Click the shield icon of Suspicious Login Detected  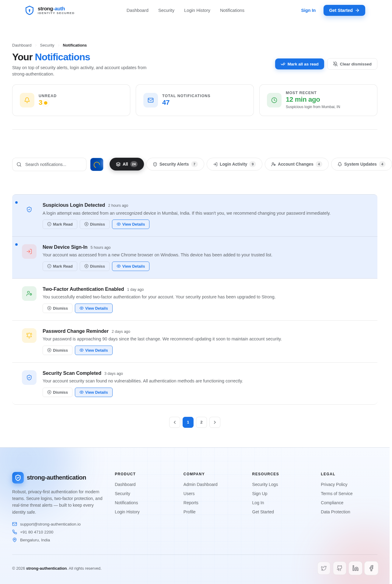tap(29, 209)
